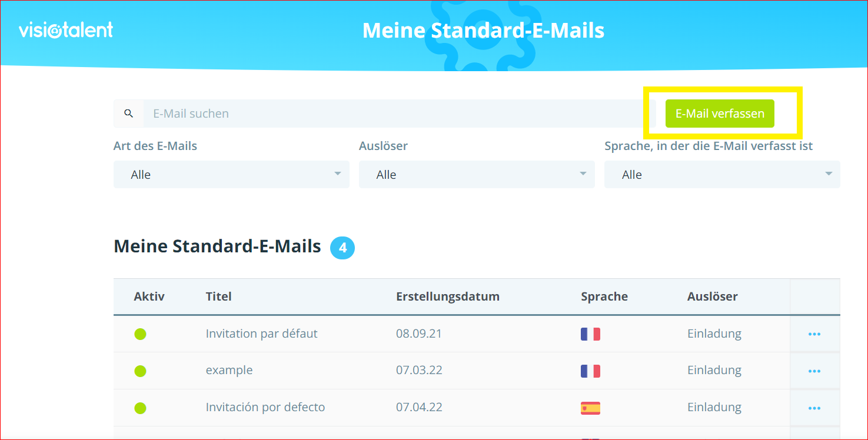Click the search magnifier icon
Viewport: 868px width, 440px height.
pyautogui.click(x=129, y=114)
